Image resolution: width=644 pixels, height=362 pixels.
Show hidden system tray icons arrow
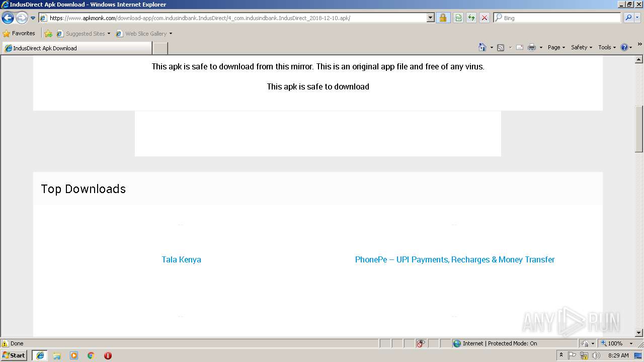(561, 355)
